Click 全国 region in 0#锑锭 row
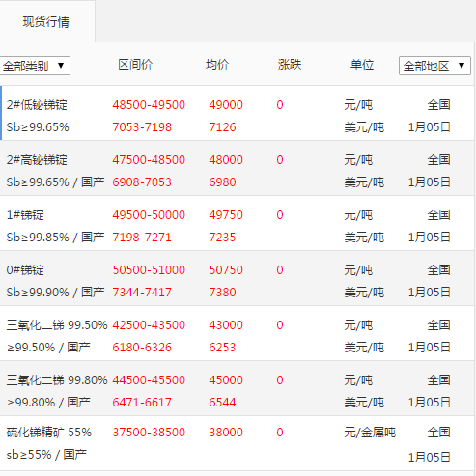The height and width of the screenshot is (476, 476). (438, 270)
